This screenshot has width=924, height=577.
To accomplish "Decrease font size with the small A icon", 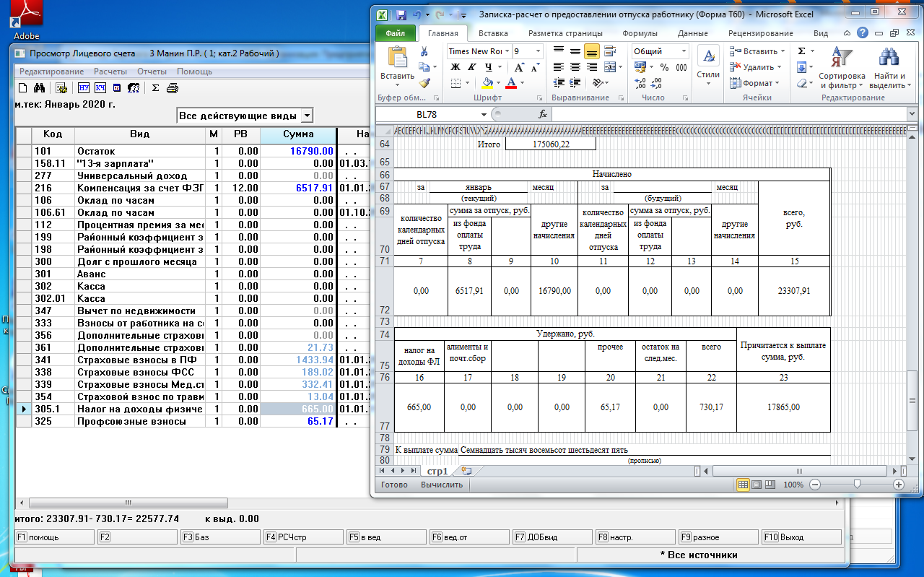I will [535, 67].
